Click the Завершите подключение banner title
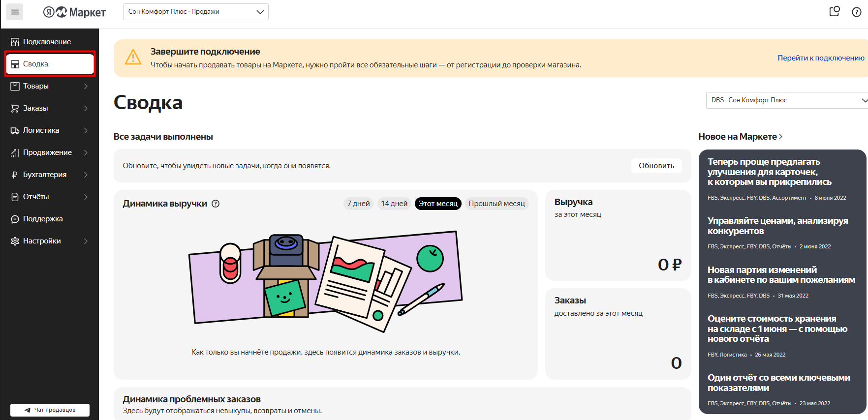This screenshot has width=868, height=420. (x=205, y=52)
